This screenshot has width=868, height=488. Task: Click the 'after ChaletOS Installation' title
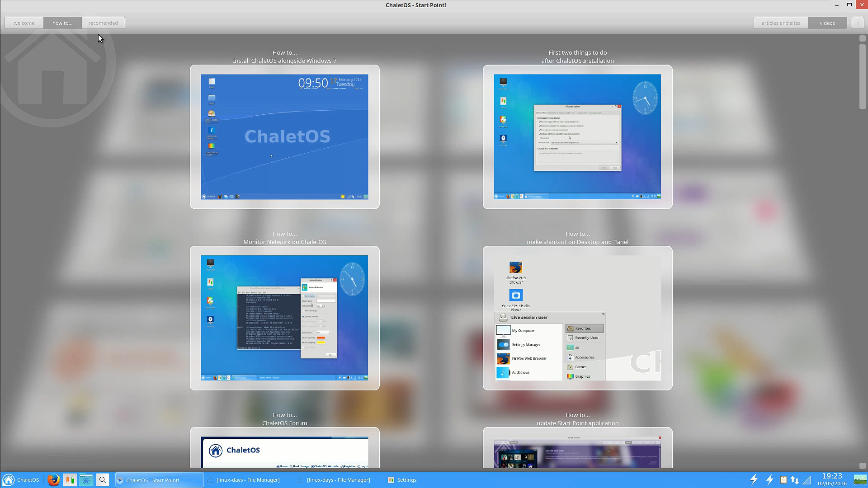[x=577, y=61]
